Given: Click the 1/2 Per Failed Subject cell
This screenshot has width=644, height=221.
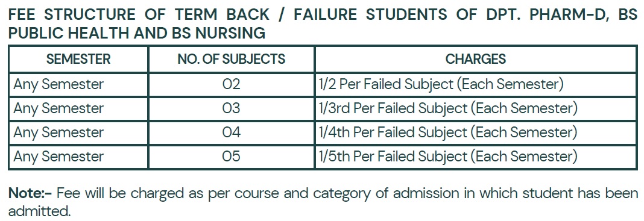Looking at the screenshot, I should tap(476, 84).
